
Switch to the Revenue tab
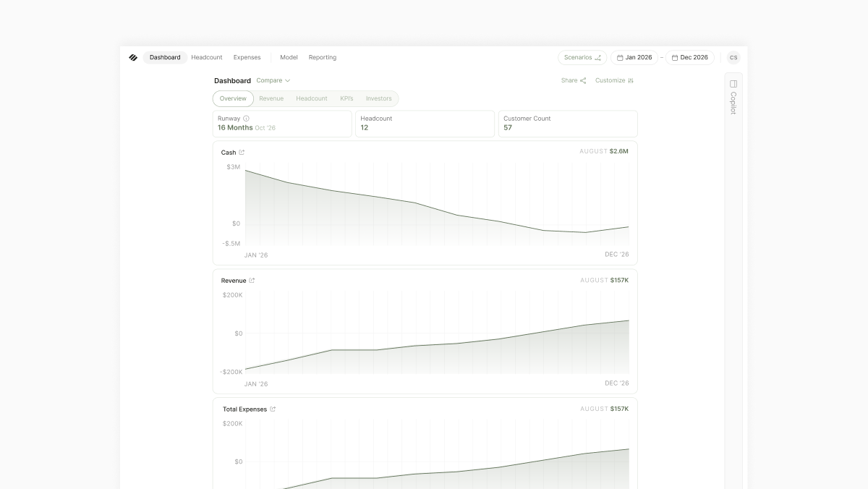271,98
